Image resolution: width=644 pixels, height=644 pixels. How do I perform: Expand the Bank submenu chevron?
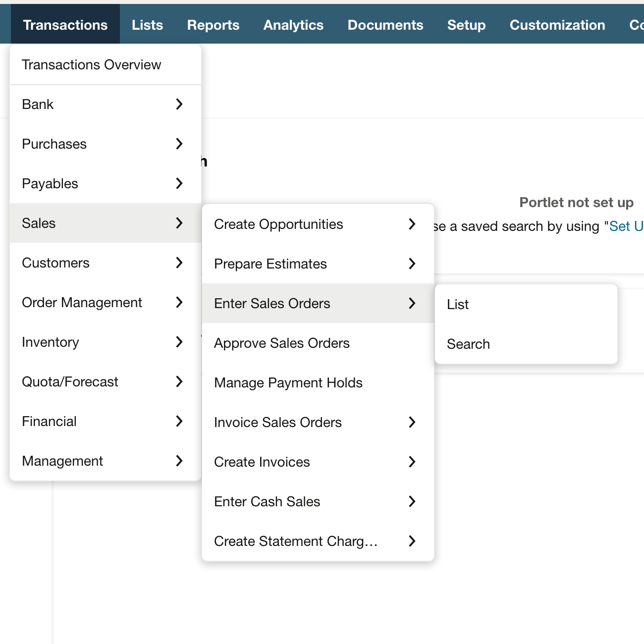pyautogui.click(x=179, y=104)
